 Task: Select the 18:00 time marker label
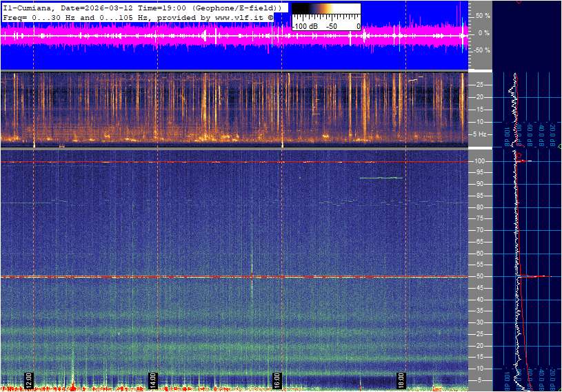coord(401,380)
